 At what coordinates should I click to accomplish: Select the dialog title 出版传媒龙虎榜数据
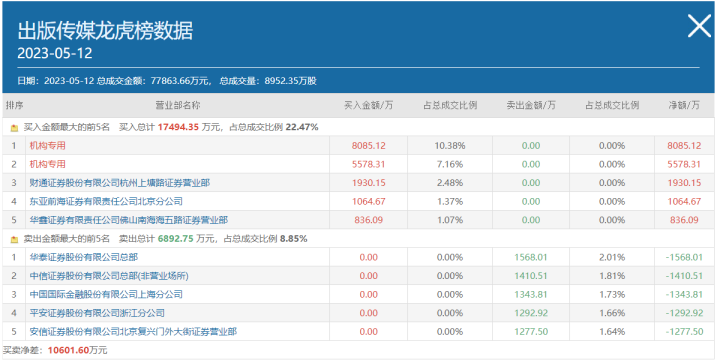click(x=105, y=31)
